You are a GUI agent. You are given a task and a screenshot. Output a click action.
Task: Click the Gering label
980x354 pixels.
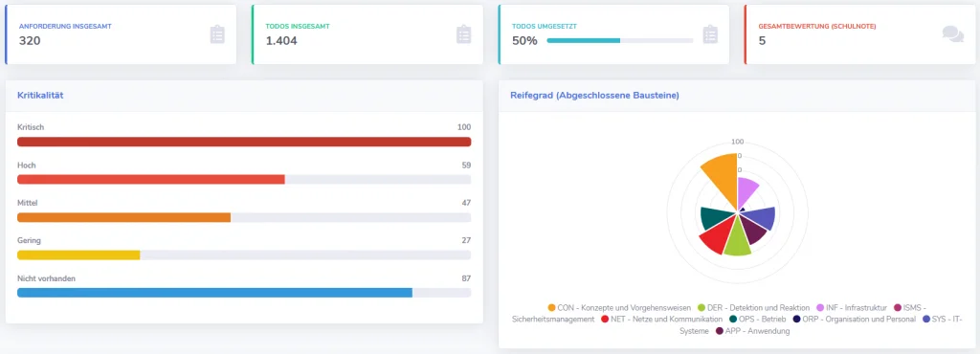(30, 240)
